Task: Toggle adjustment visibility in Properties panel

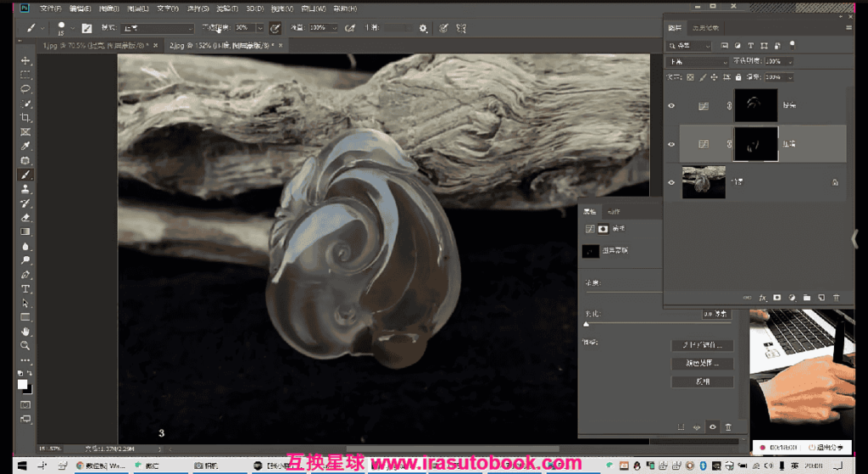Action: coord(712,427)
